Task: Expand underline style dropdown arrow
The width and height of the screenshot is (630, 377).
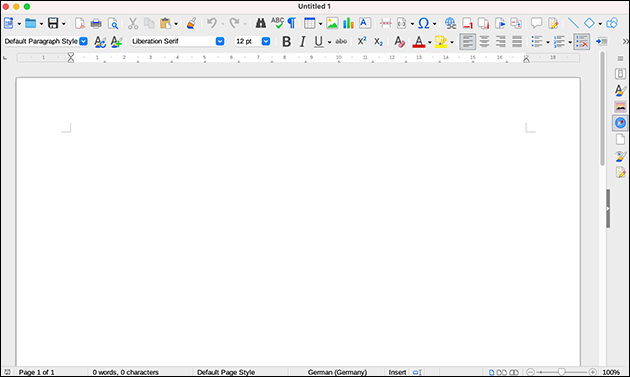Action: (329, 42)
